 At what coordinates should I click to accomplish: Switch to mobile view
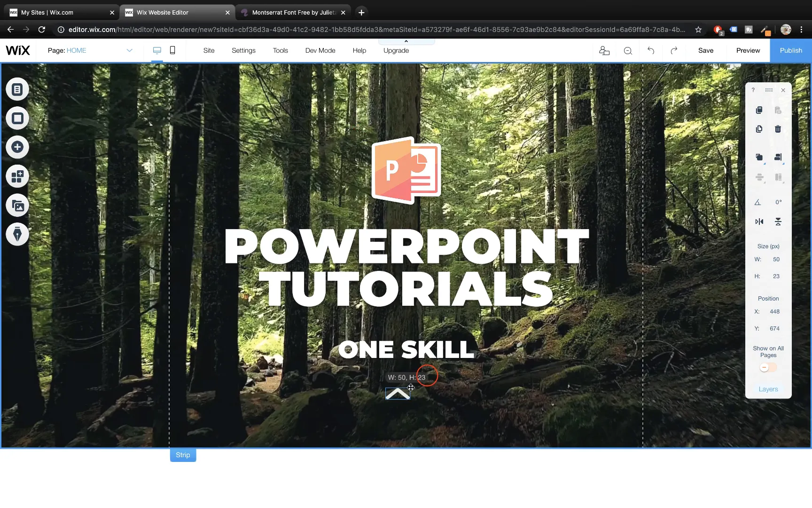tap(172, 50)
